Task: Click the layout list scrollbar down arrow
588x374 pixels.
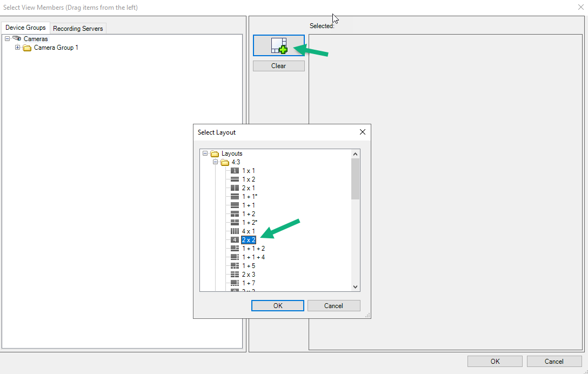Action: coord(355,286)
